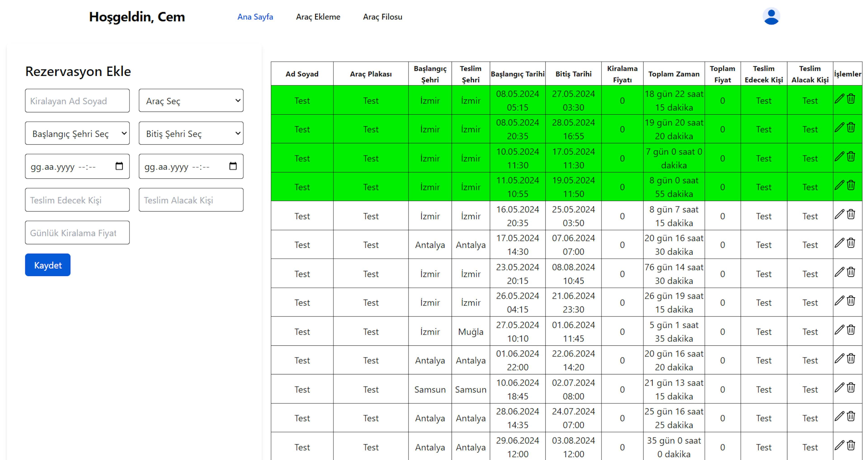Image resolution: width=868 pixels, height=460 pixels.
Task: Edit reservation starting 23.05.2024 20:15
Action: [x=839, y=272]
